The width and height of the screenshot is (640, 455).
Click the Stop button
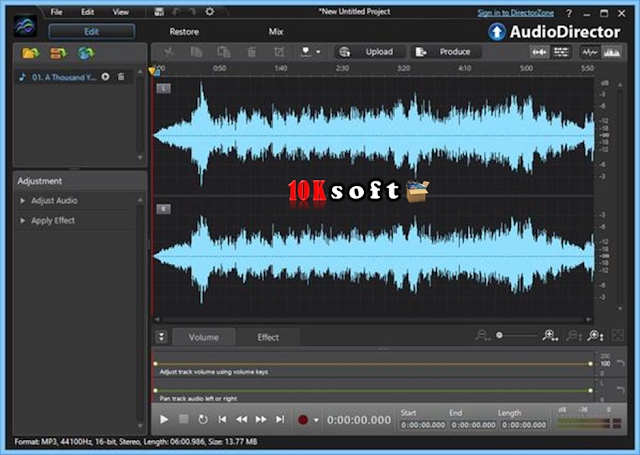click(x=184, y=419)
